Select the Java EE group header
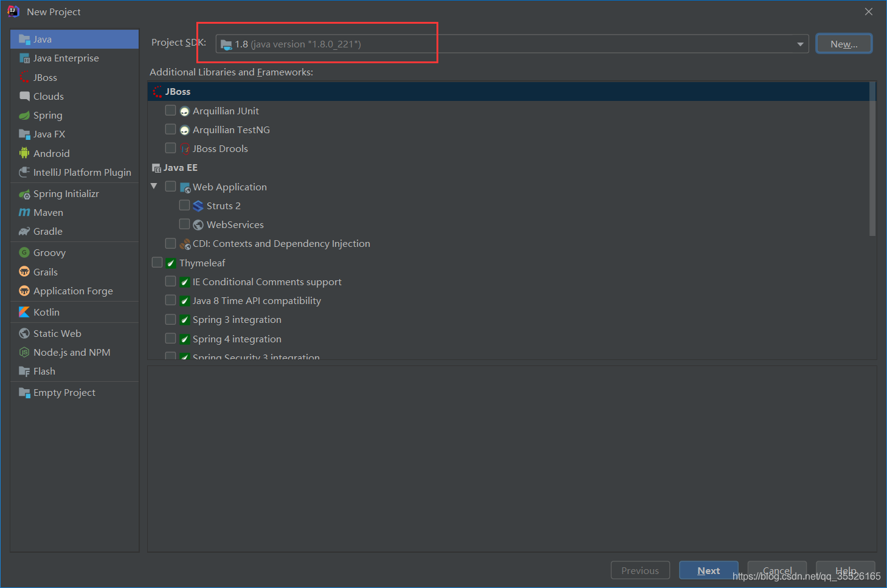This screenshot has height=588, width=887. tap(508, 168)
